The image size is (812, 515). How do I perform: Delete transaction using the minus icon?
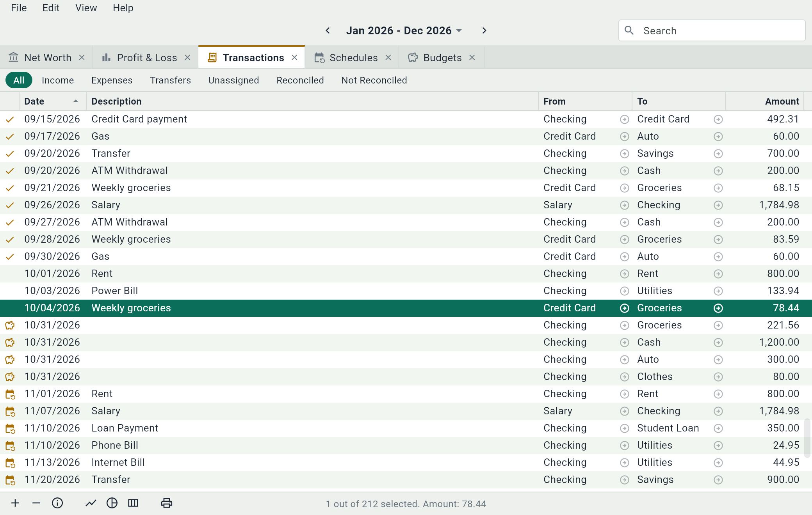36,503
